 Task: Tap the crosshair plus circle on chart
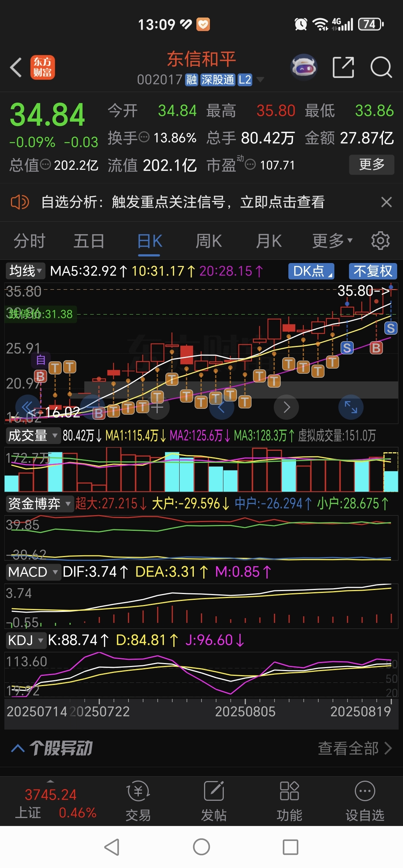click(x=157, y=407)
